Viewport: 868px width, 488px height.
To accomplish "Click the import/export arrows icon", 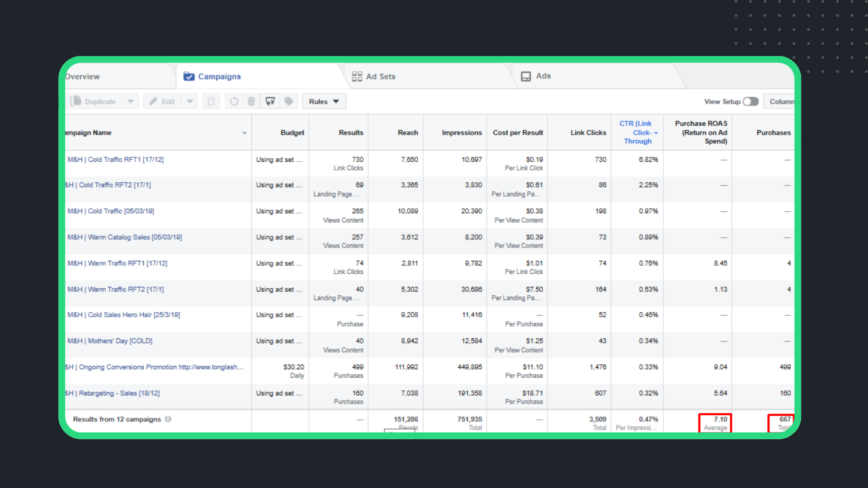I will coord(270,102).
